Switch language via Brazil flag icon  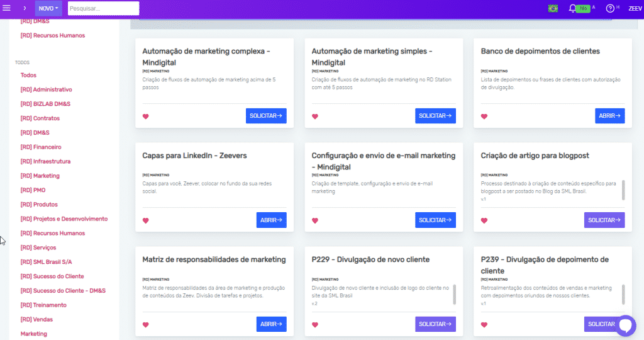(x=553, y=8)
